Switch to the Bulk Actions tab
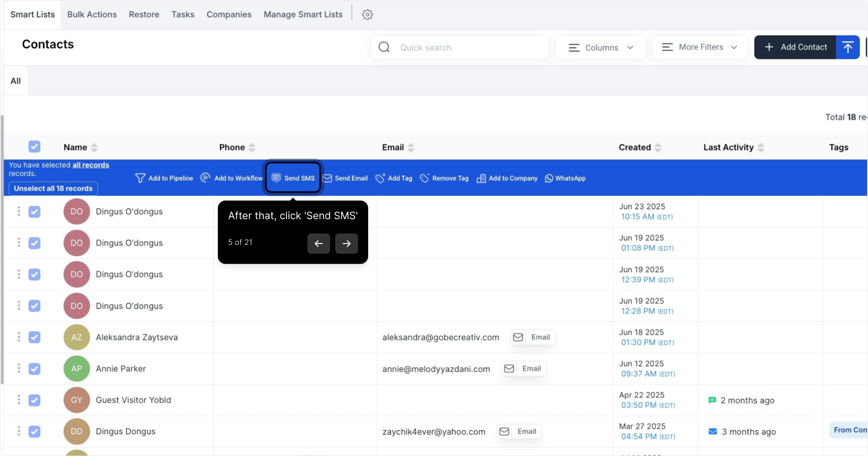Screen dimensions: 868x456 92,14
